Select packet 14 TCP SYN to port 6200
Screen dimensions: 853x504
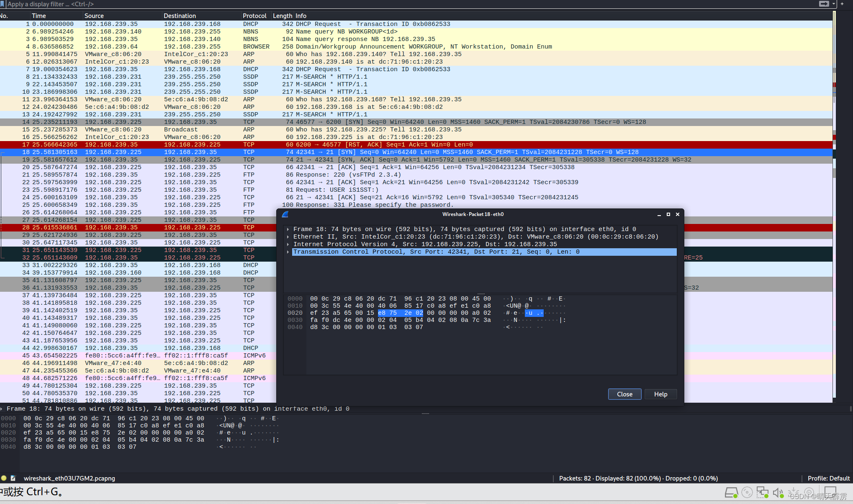(x=416, y=122)
